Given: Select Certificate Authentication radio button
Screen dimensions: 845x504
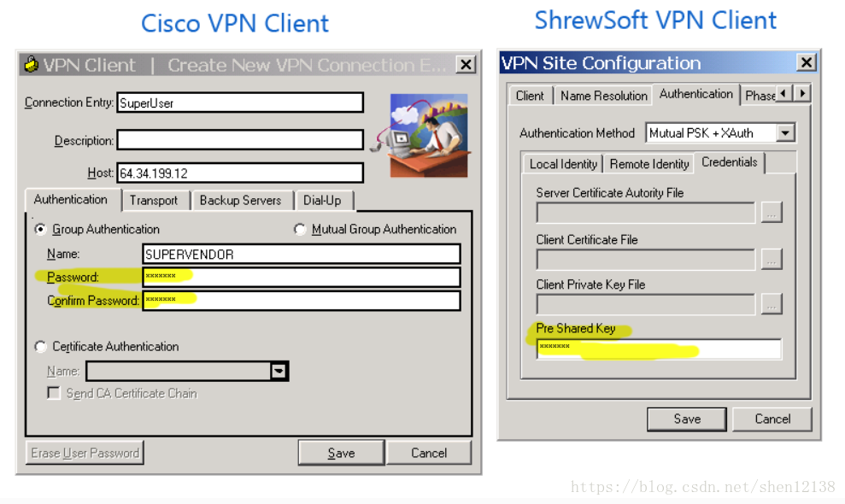Looking at the screenshot, I should [x=40, y=346].
